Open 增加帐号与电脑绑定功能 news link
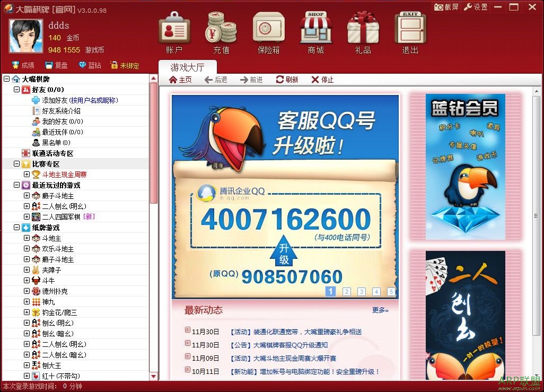 [x=305, y=371]
